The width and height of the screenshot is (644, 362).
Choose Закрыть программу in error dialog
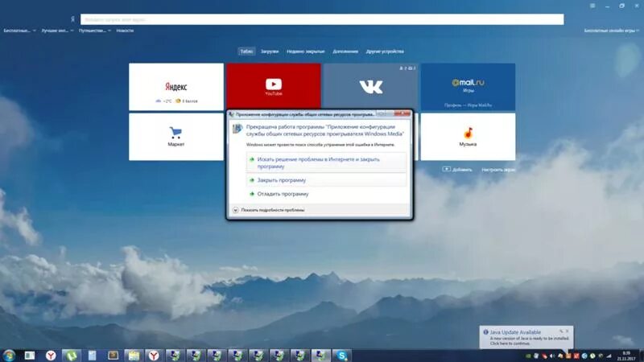tap(327, 180)
